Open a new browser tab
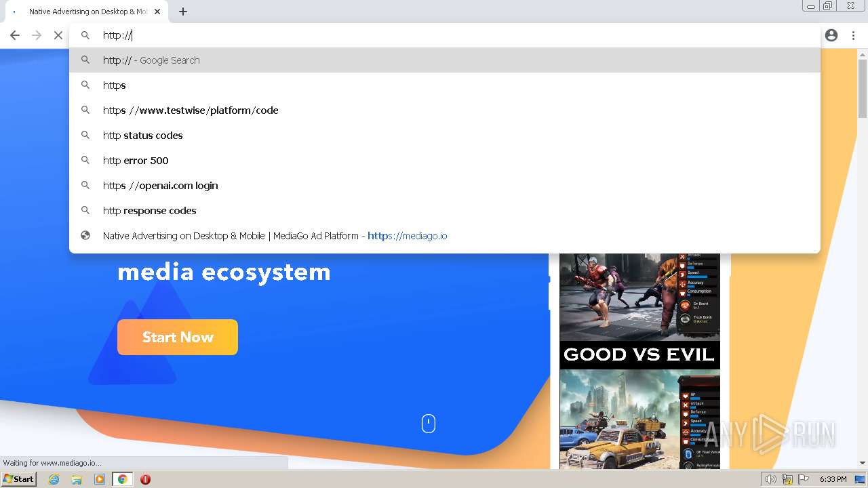The image size is (868, 488). tap(183, 12)
